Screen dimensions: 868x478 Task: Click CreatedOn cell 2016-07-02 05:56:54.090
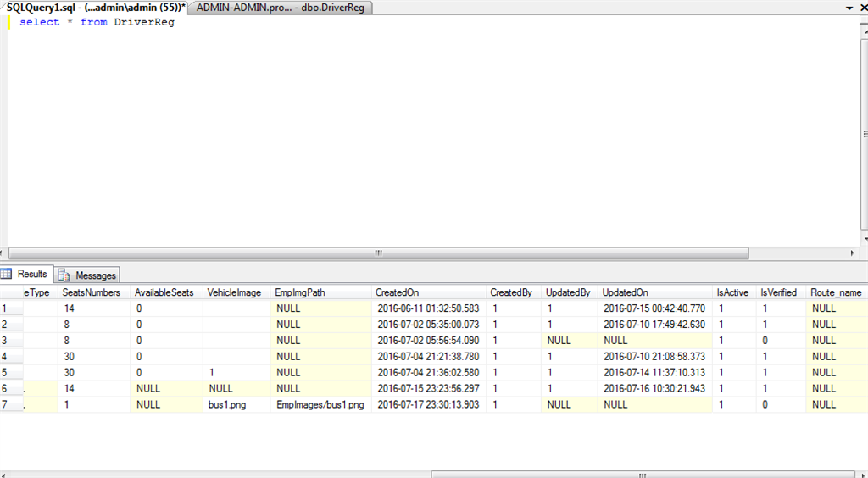tap(428, 340)
